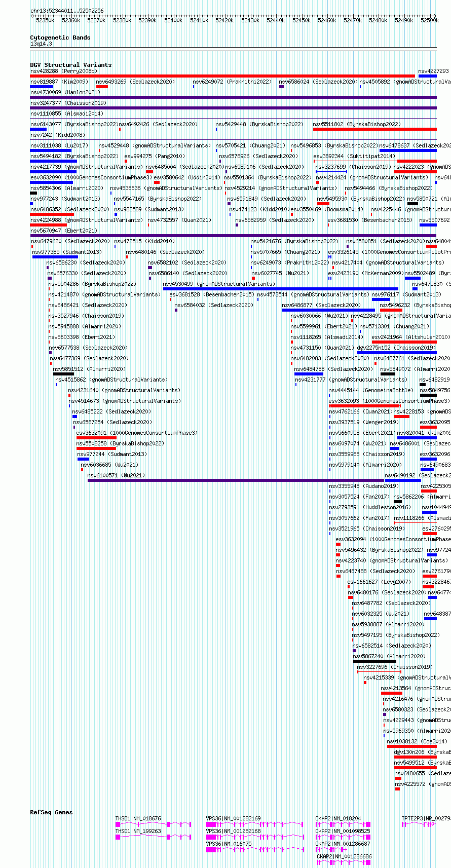Click the nsv3355948 (Audano2019) label
The height and width of the screenshot is (868, 451).
click(x=364, y=486)
